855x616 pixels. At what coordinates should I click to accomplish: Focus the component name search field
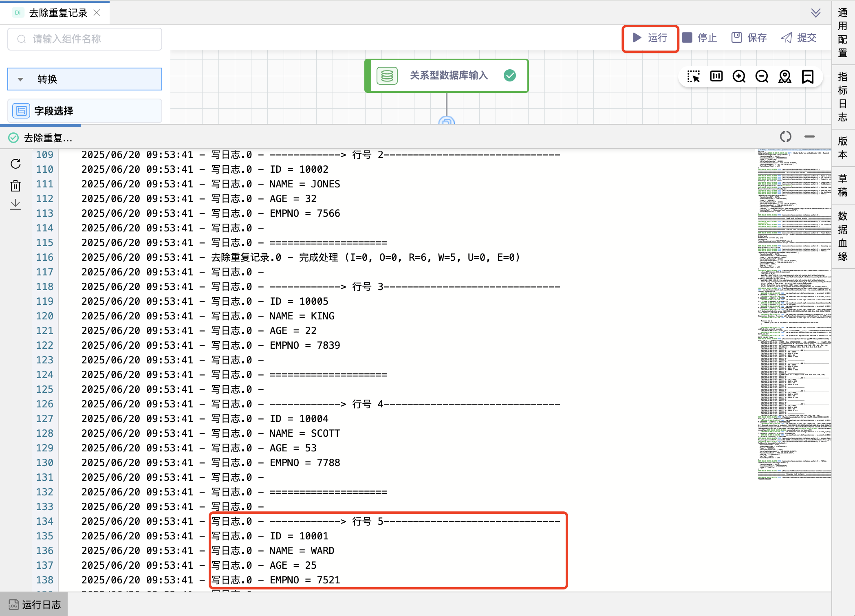click(x=85, y=39)
